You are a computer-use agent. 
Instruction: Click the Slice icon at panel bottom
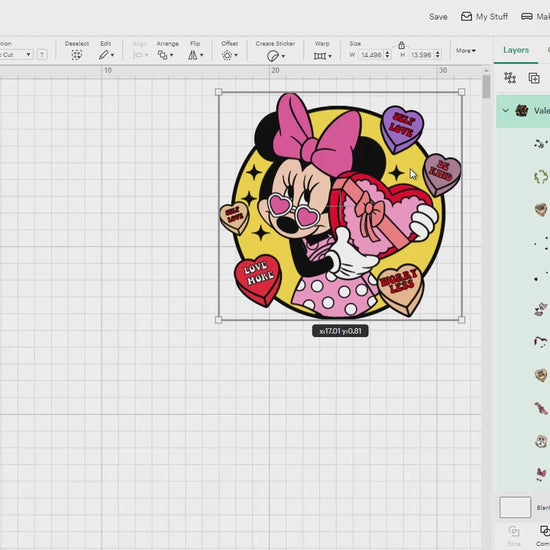[514, 531]
